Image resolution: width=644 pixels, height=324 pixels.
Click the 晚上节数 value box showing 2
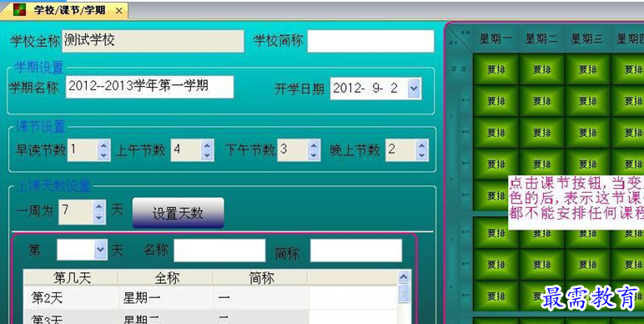pos(401,150)
